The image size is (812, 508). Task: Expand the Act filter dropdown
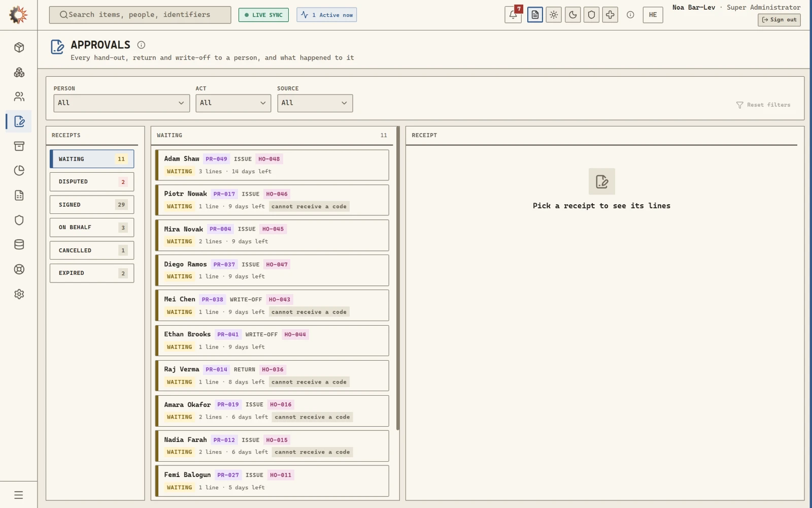pyautogui.click(x=233, y=103)
